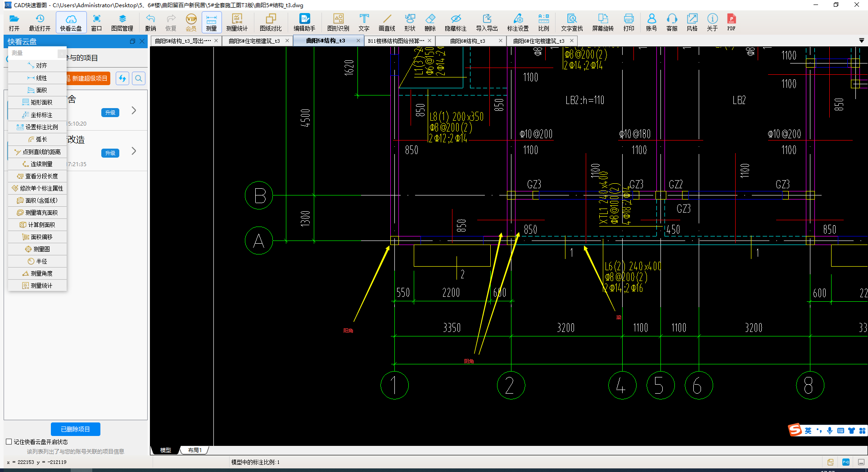The width and height of the screenshot is (868, 472).
Task: Open the 账号 account icon
Action: point(651,22)
